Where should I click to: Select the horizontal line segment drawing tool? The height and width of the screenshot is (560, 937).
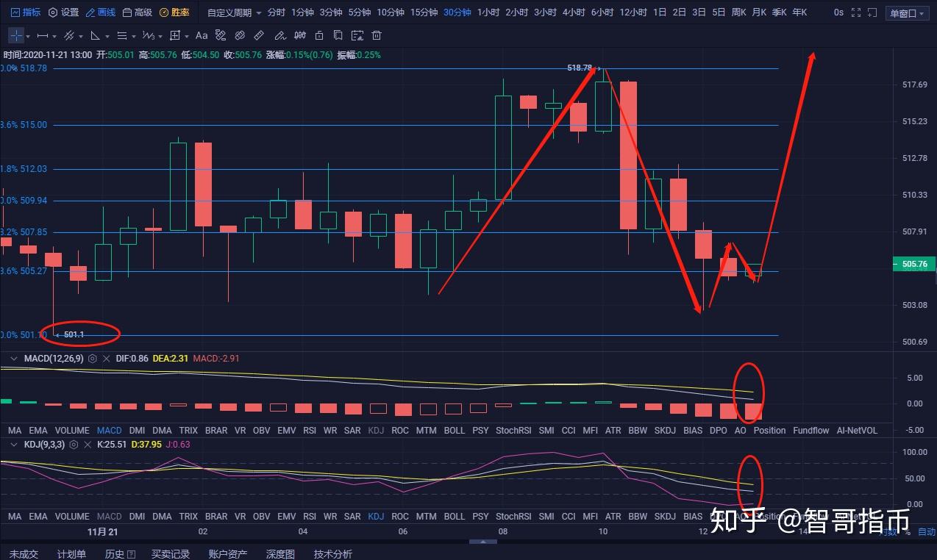pos(42,35)
